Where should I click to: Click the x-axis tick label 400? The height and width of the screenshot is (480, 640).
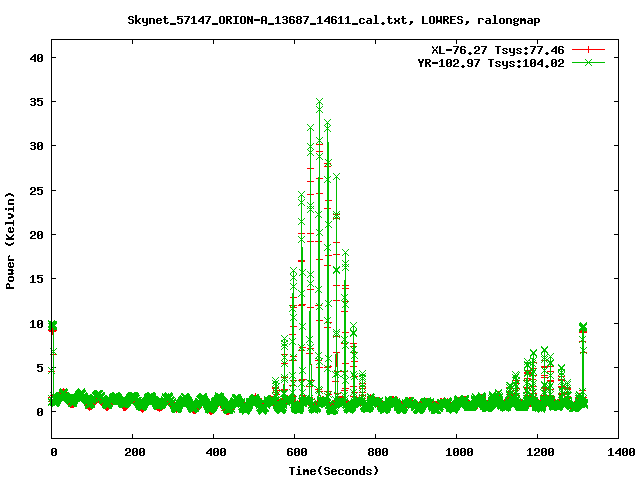(x=215, y=452)
